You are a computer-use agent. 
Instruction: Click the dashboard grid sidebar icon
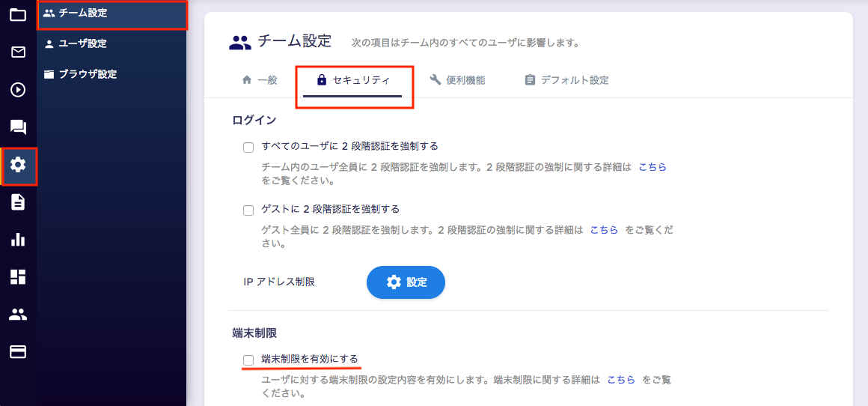[x=18, y=277]
